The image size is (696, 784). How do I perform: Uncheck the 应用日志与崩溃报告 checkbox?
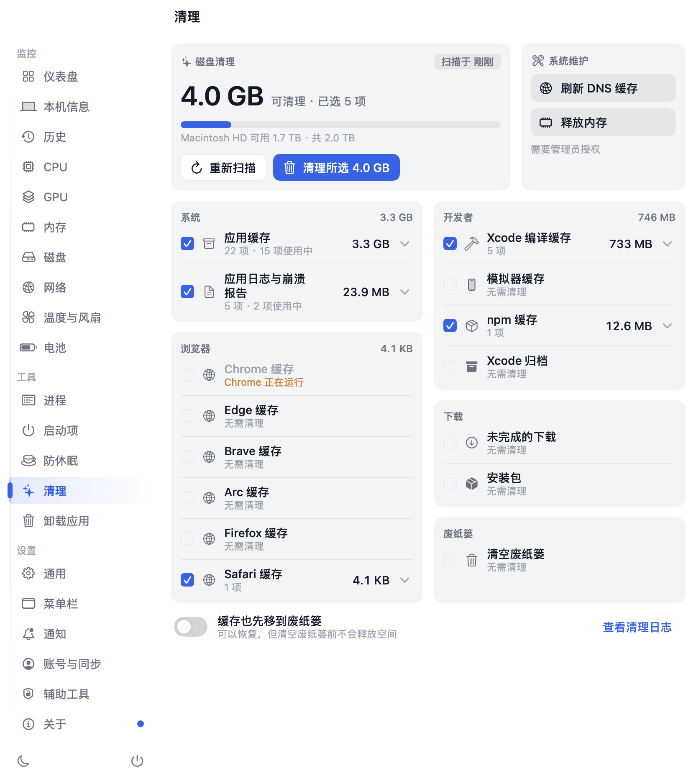[x=187, y=292]
